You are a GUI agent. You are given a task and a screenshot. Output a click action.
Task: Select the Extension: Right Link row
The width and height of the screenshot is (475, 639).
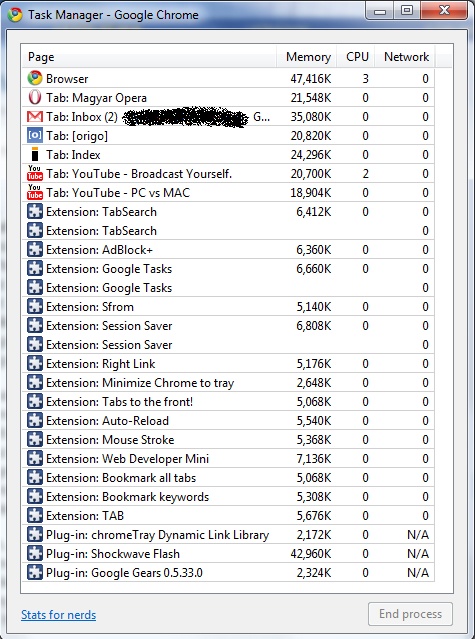[228, 363]
